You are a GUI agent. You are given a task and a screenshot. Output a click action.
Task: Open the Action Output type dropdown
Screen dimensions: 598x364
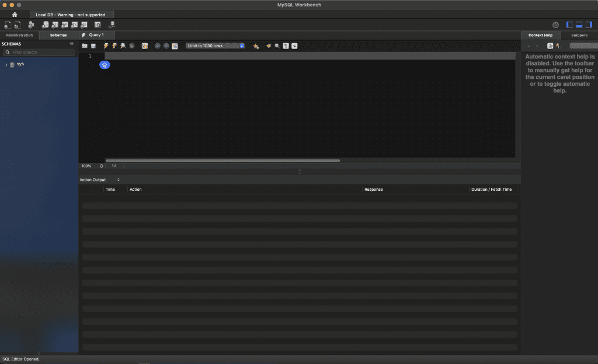(99, 180)
